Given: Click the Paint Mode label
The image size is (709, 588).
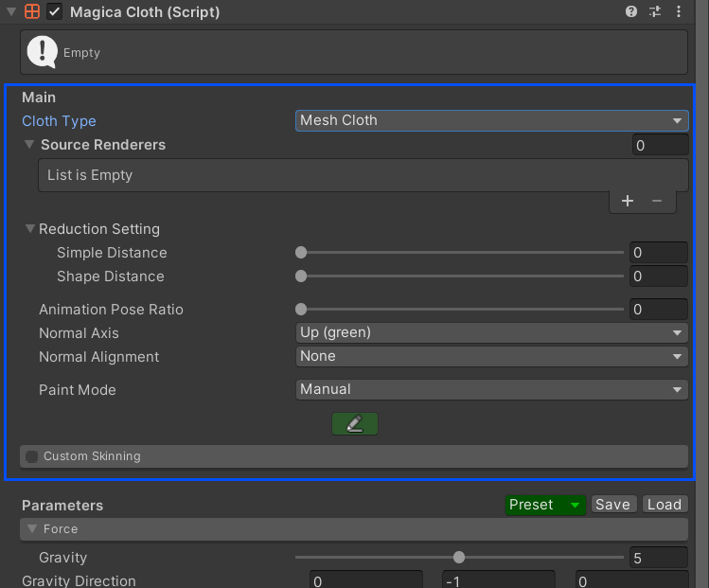Looking at the screenshot, I should (x=78, y=390).
